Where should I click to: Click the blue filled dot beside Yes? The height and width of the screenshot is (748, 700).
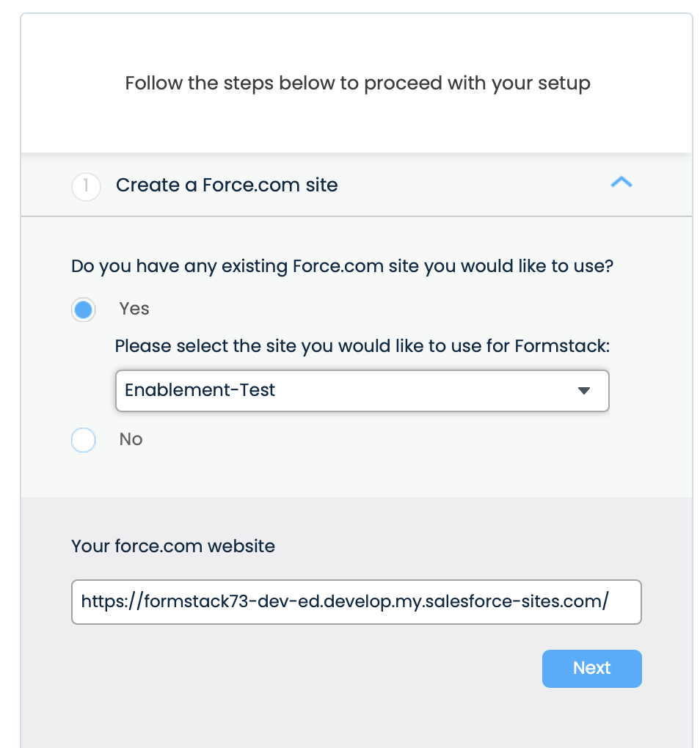84,310
